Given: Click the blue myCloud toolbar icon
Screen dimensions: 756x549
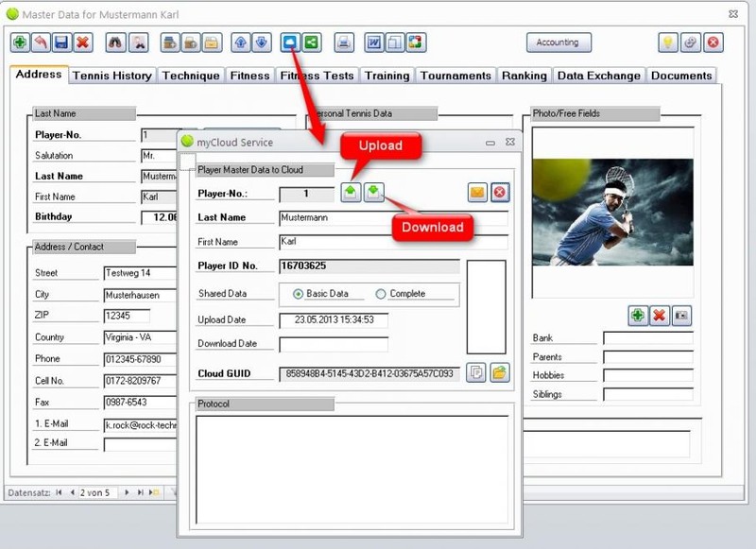Looking at the screenshot, I should click(x=290, y=43).
